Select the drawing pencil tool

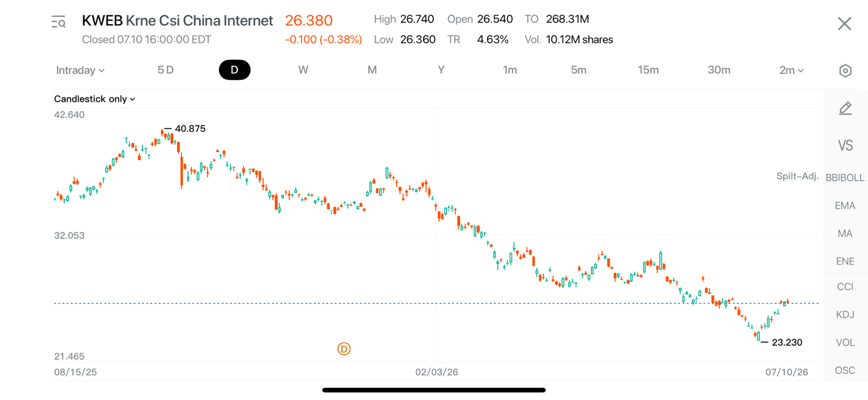(x=845, y=108)
